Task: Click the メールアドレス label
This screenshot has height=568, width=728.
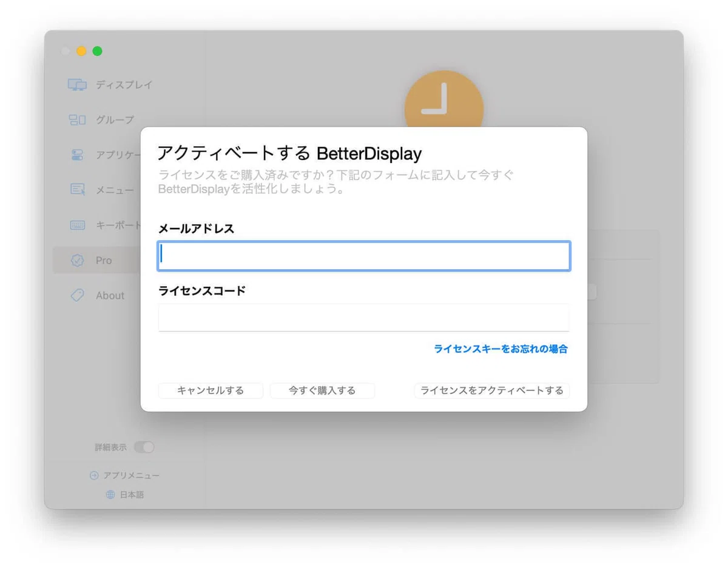Action: [196, 229]
